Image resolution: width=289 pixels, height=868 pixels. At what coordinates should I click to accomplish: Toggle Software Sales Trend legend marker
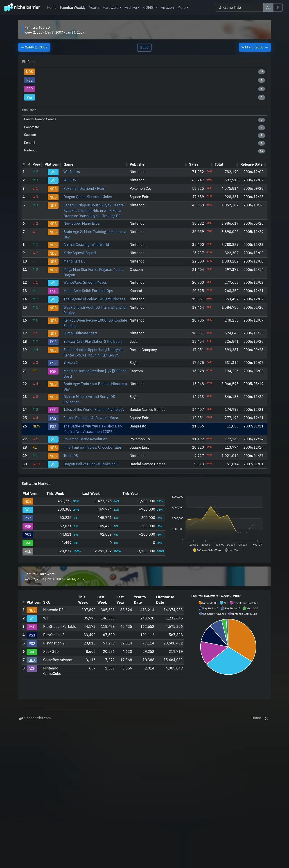pyautogui.click(x=194, y=550)
